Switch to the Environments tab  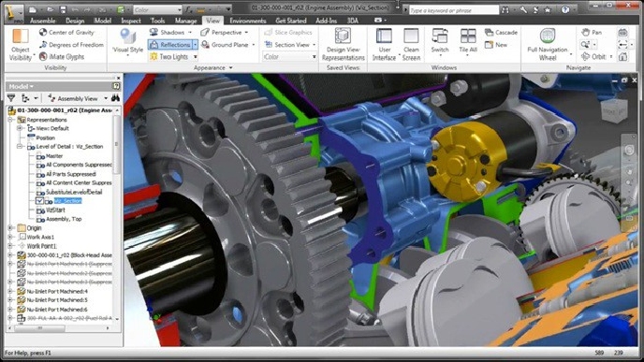tap(248, 21)
